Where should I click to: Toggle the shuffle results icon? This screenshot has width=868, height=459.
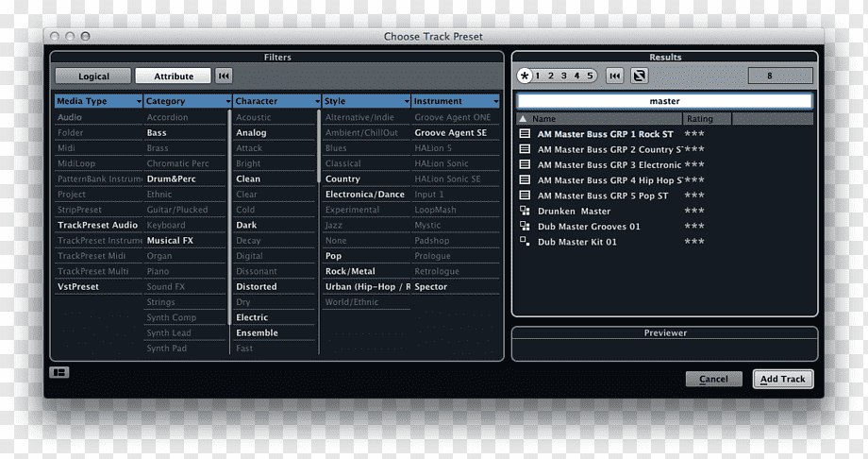coord(640,76)
